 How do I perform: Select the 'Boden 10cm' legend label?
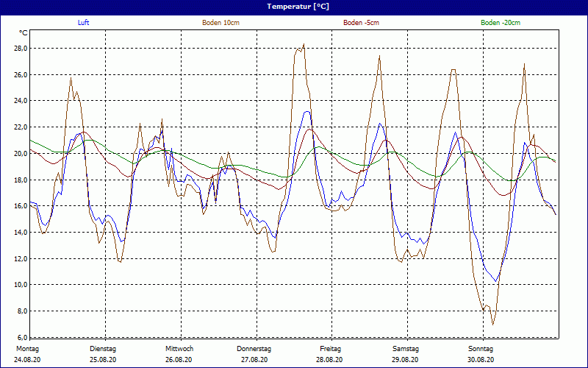221,23
